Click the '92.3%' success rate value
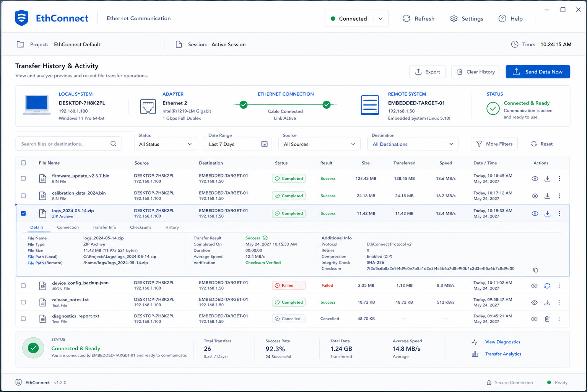 (x=275, y=349)
